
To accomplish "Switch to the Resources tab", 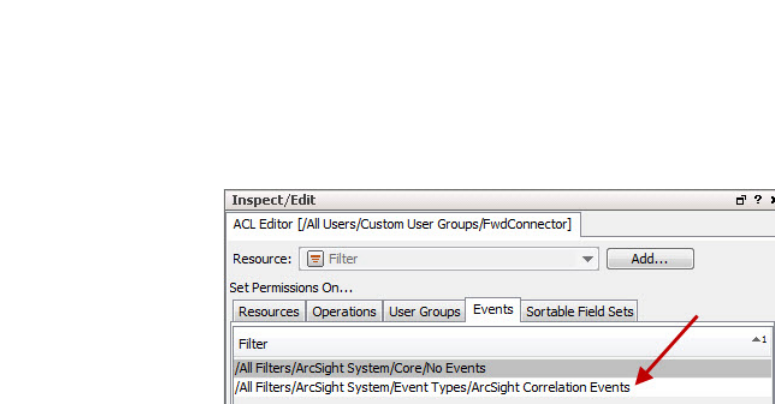I will click(269, 312).
